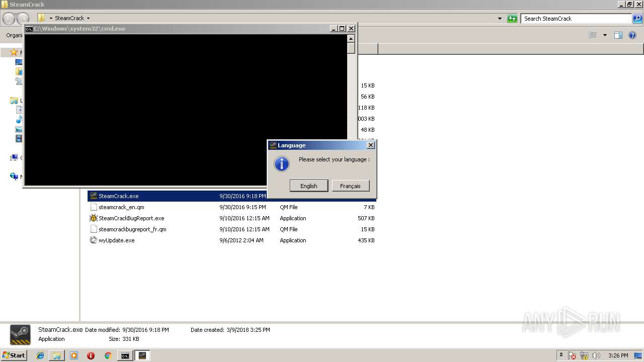Click 435 KB size of wyUpdate.exe
The height and width of the screenshot is (362, 644).
pos(366,240)
